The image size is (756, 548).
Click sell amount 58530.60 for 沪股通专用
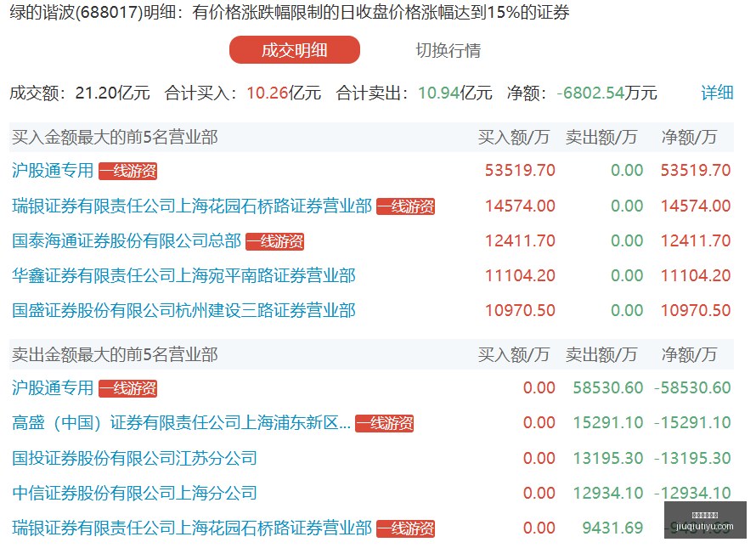(x=608, y=387)
